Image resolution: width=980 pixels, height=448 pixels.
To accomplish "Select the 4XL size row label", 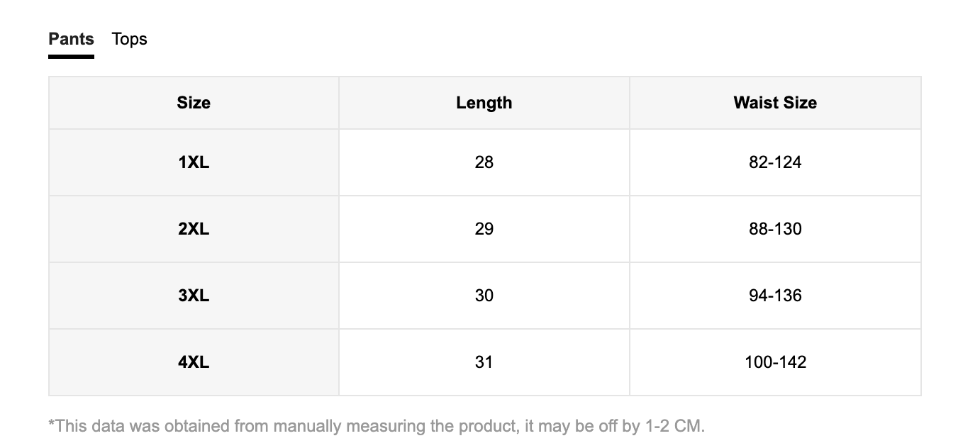I will click(x=194, y=362).
